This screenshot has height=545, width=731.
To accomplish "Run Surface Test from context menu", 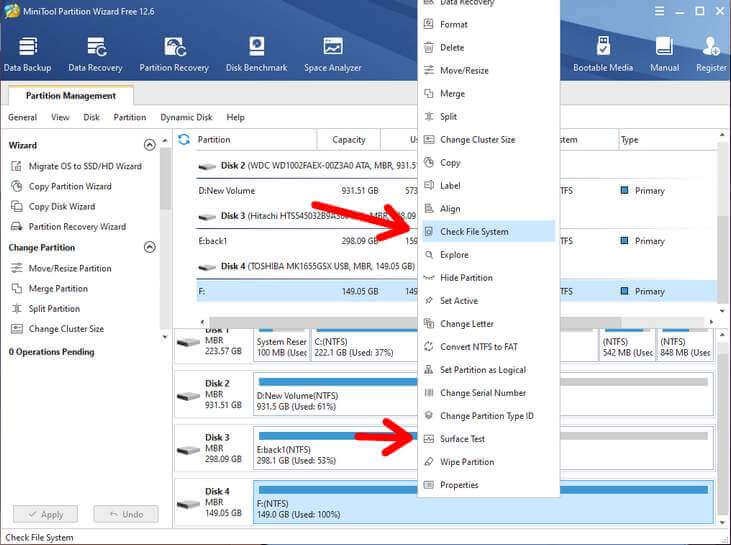I will click(x=488, y=439).
